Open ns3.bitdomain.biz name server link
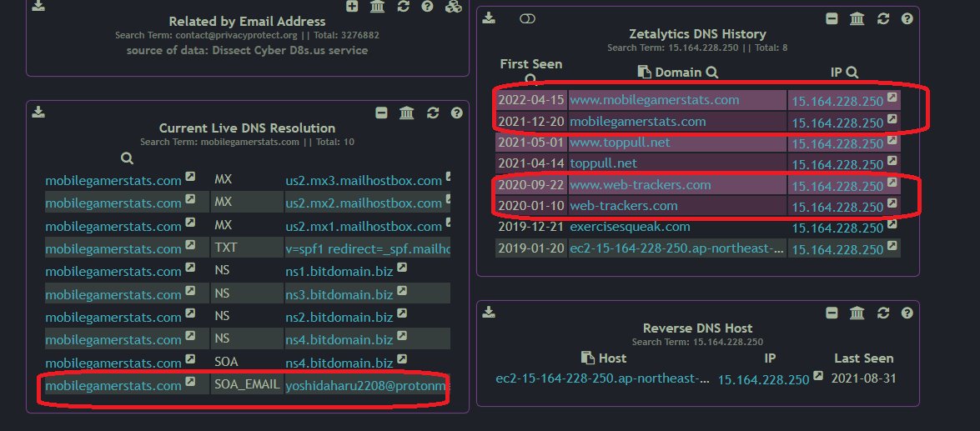980x431 pixels. (339, 294)
